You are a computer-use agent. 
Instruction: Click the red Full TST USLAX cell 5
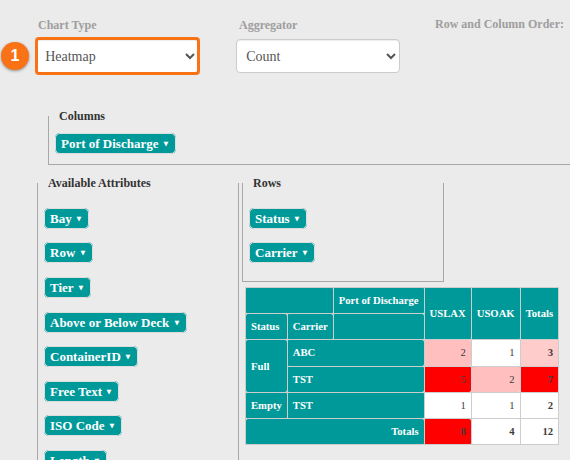coord(448,379)
